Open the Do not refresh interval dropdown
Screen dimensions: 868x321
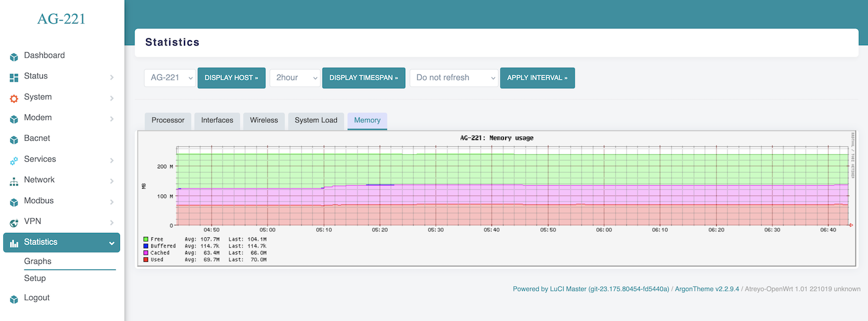[454, 78]
